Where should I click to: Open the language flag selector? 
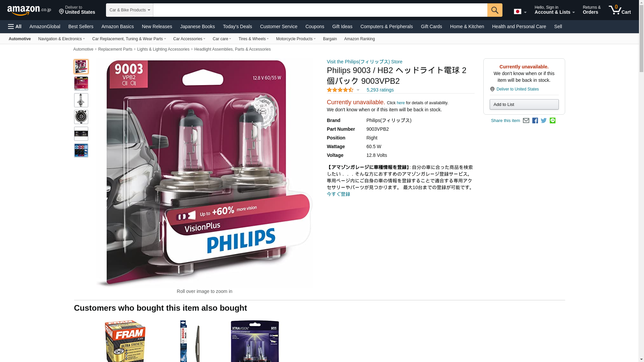[x=520, y=11]
